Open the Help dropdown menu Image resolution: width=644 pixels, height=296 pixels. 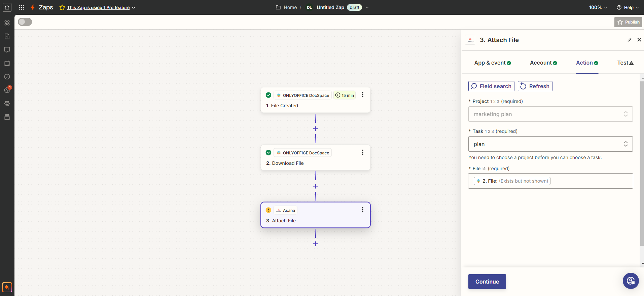coord(628,7)
